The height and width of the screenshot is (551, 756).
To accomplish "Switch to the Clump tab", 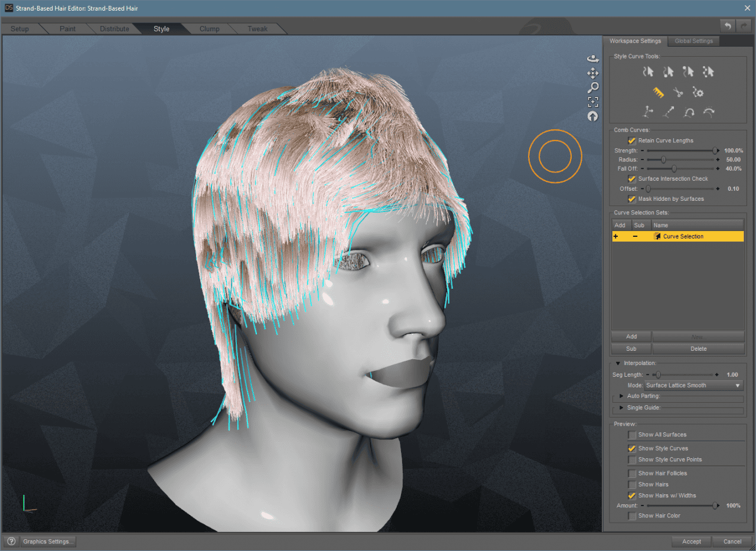I will [x=210, y=28].
